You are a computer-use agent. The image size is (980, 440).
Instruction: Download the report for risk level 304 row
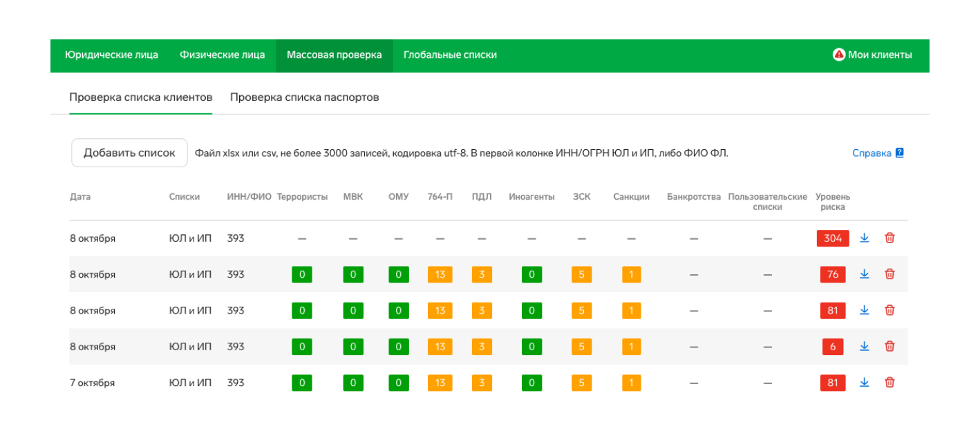pyautogui.click(x=864, y=238)
